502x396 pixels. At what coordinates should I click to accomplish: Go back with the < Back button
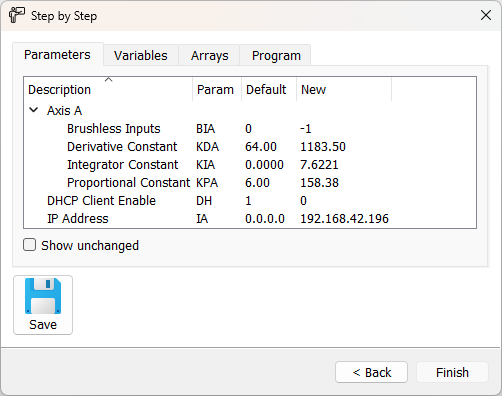point(371,372)
